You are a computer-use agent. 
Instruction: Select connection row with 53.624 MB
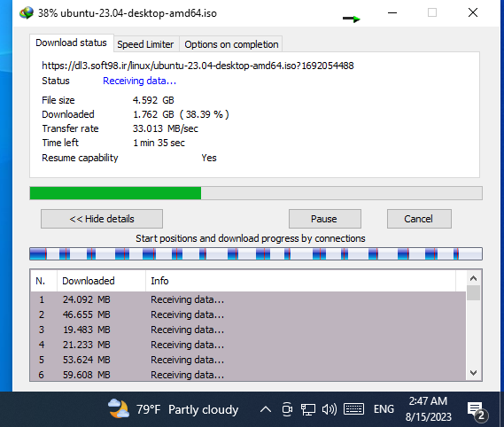[248, 360]
